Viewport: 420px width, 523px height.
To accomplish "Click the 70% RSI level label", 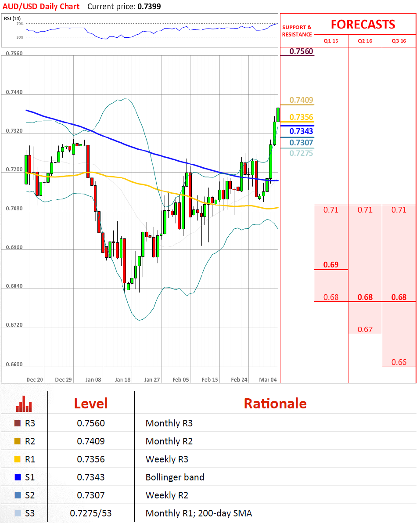I will tap(20, 24).
